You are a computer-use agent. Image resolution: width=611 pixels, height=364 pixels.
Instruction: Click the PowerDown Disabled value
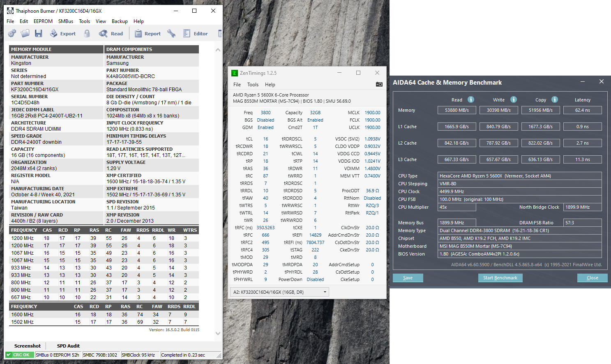pyautogui.click(x=315, y=279)
